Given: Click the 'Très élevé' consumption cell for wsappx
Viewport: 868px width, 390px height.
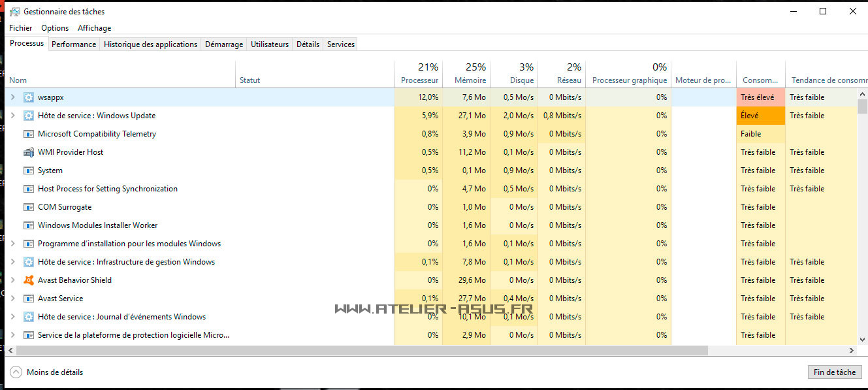Looking at the screenshot, I should coord(760,97).
